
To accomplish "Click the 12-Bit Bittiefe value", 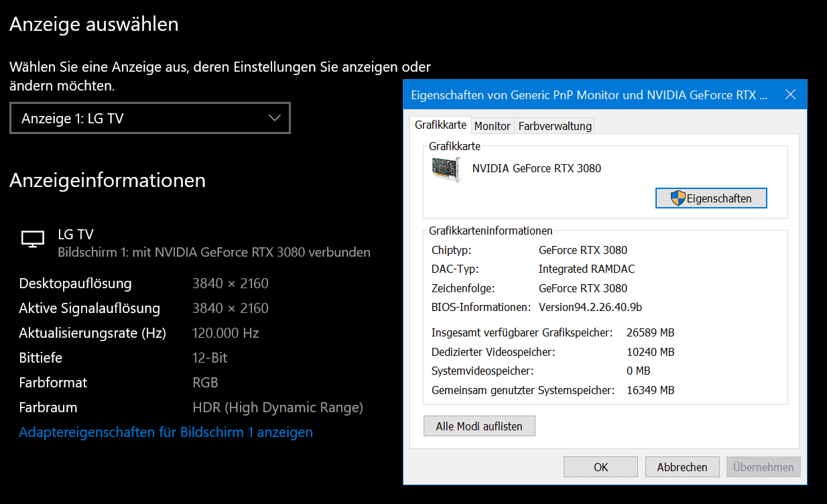I will click(210, 358).
